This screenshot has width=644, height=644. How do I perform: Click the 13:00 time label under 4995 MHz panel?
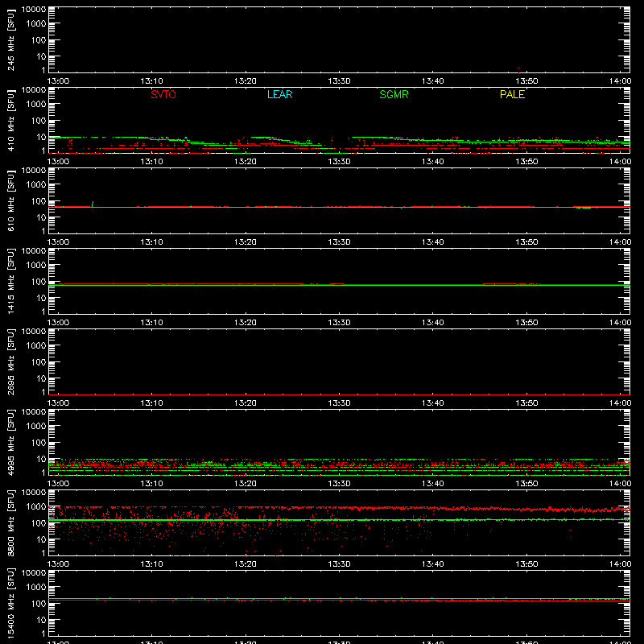(x=58, y=484)
